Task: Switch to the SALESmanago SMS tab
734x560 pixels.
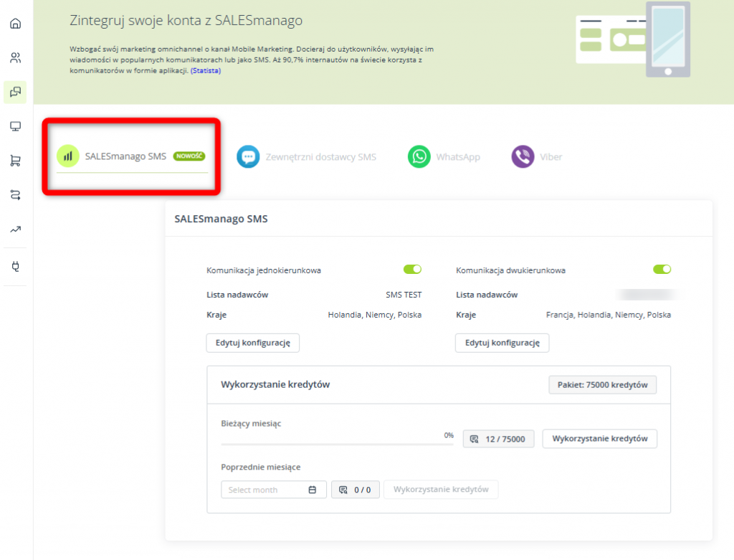Action: (x=132, y=157)
